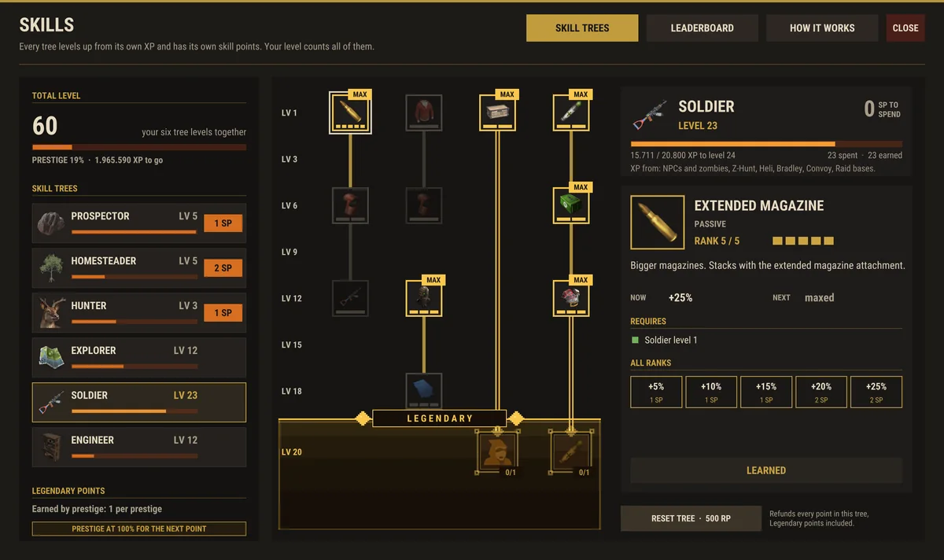
Task: Open the Prospector skill tree
Action: coord(139,223)
